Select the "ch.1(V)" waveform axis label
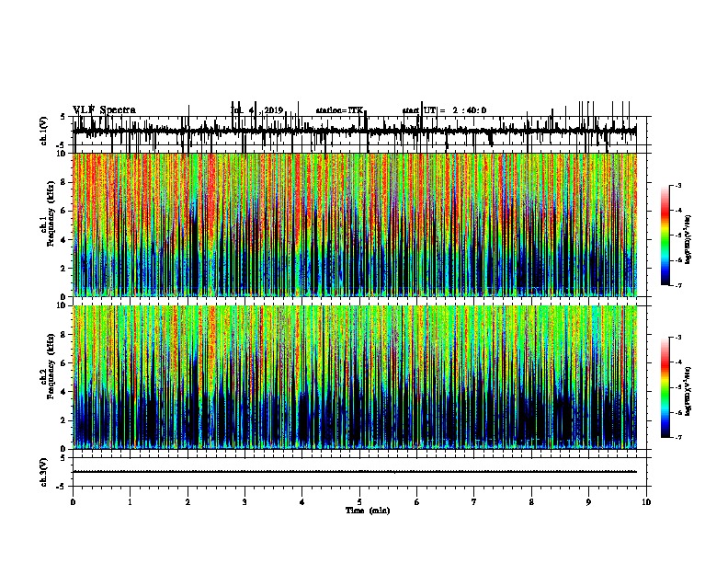728x563 pixels. 43,131
